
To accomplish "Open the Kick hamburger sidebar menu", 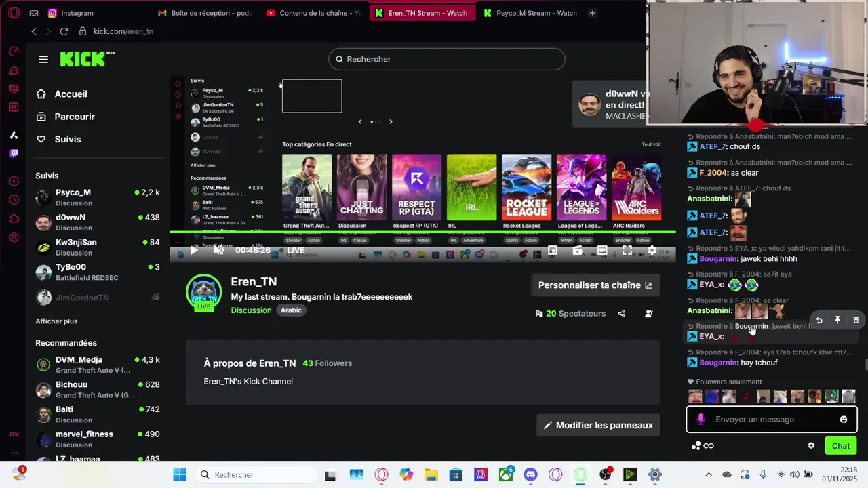I will [x=43, y=59].
